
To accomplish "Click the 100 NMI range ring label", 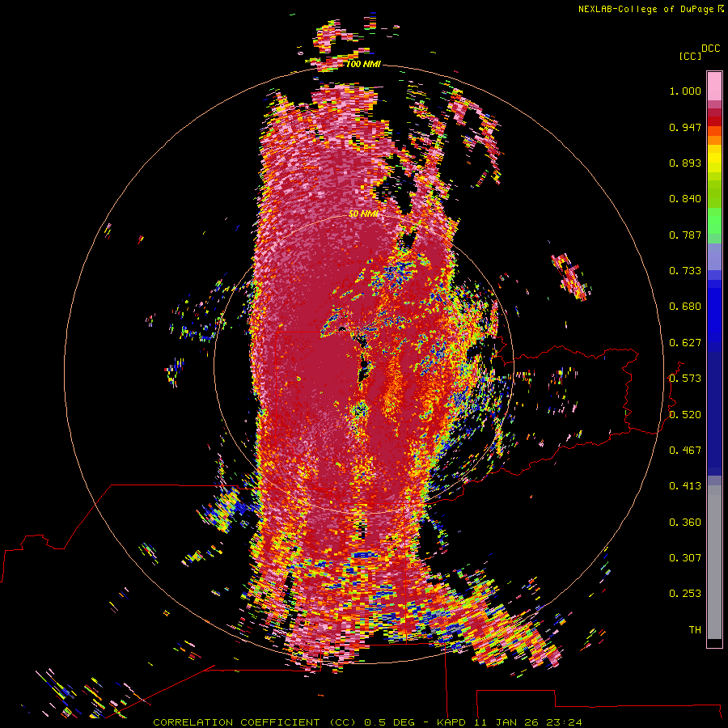I will pos(363,64).
